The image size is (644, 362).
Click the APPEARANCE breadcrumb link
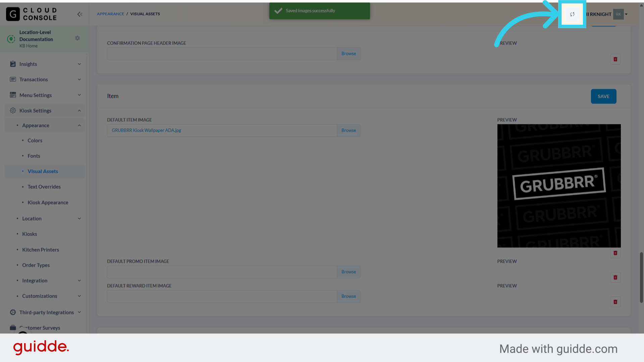pyautogui.click(x=110, y=14)
